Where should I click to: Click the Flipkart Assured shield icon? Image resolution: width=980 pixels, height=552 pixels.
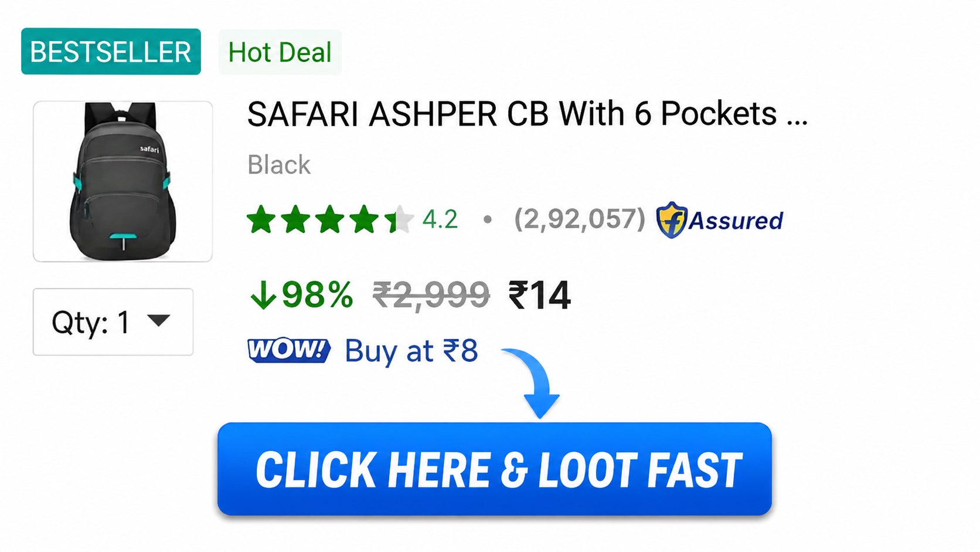[x=671, y=220]
